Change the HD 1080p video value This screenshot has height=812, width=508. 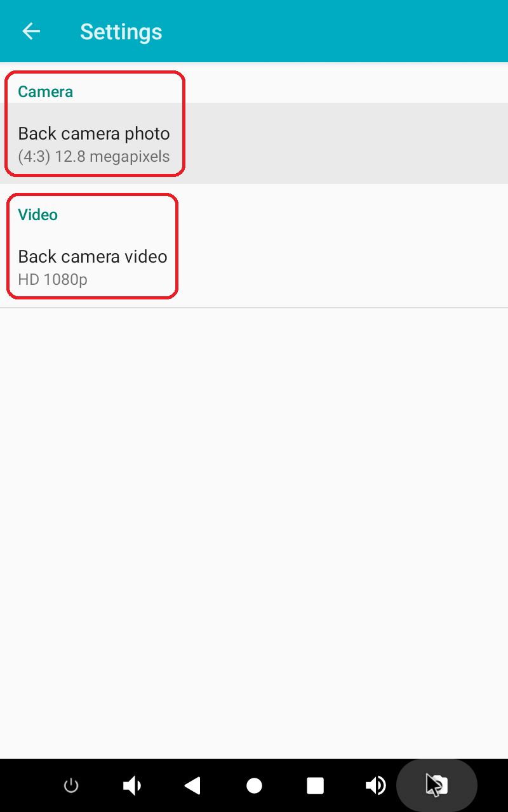(x=53, y=279)
